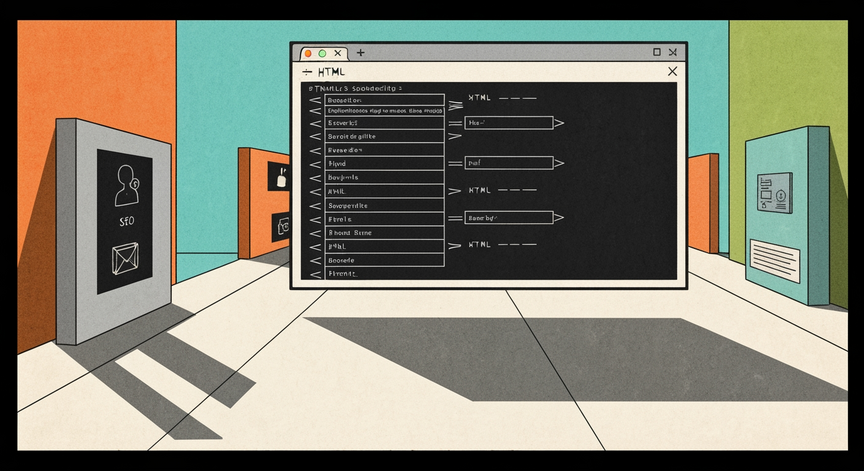Click the crossed icon at the title bar's right end

click(x=673, y=52)
